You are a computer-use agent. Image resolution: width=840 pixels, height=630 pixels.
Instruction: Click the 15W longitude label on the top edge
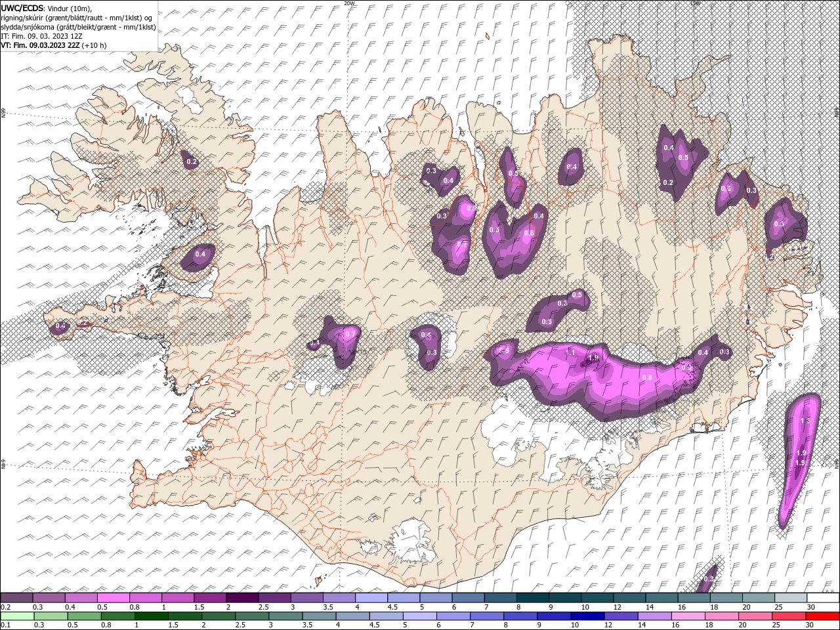pyautogui.click(x=695, y=3)
